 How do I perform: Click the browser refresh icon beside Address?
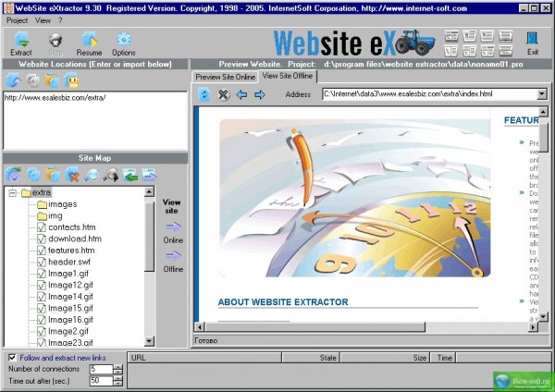click(x=204, y=94)
